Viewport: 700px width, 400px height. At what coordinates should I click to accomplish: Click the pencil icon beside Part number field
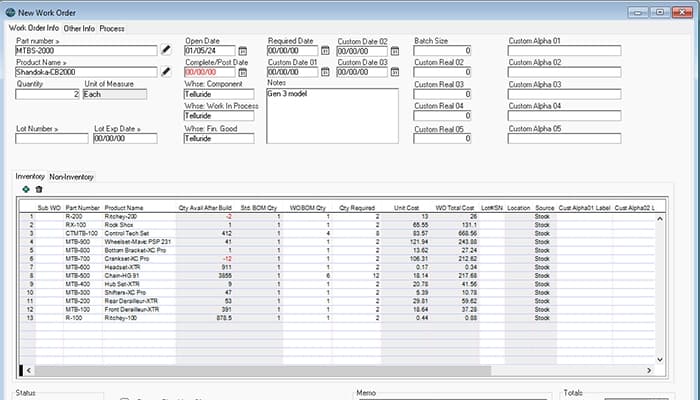166,50
